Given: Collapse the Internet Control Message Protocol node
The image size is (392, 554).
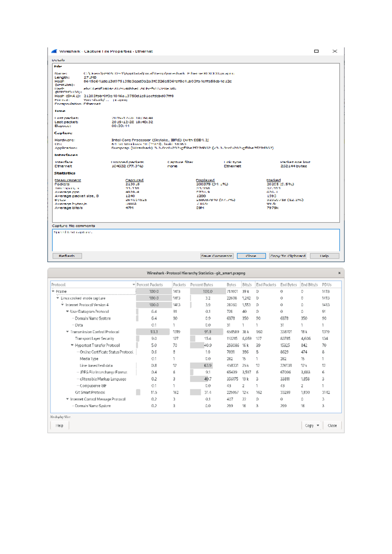Looking at the screenshot, I should pos(68,399).
